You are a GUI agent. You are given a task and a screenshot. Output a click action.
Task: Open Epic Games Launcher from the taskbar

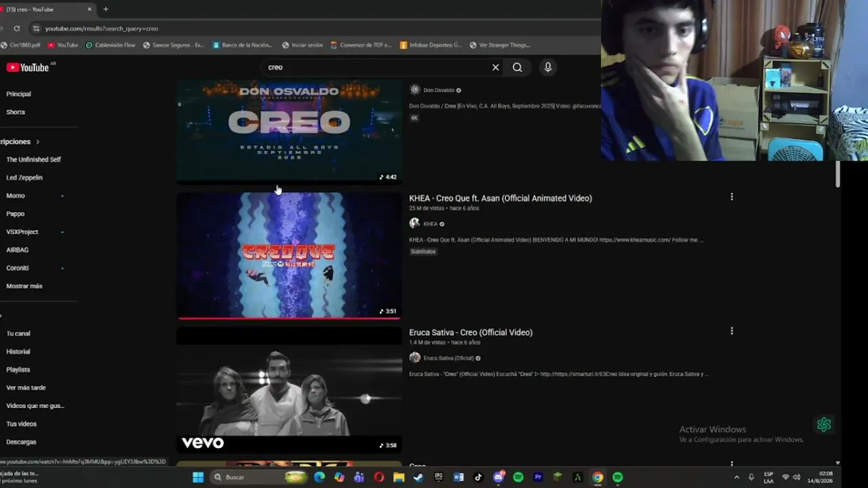439,477
